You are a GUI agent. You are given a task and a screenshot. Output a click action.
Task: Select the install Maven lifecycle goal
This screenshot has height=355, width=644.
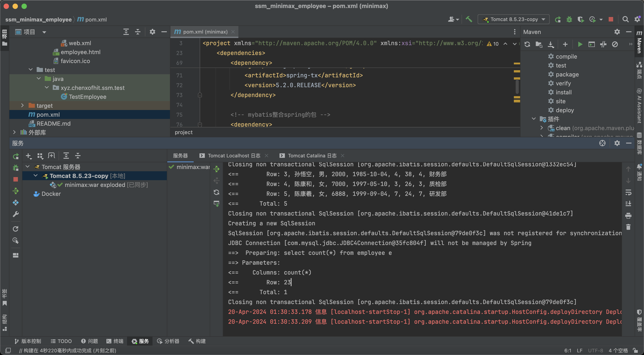[x=563, y=92]
